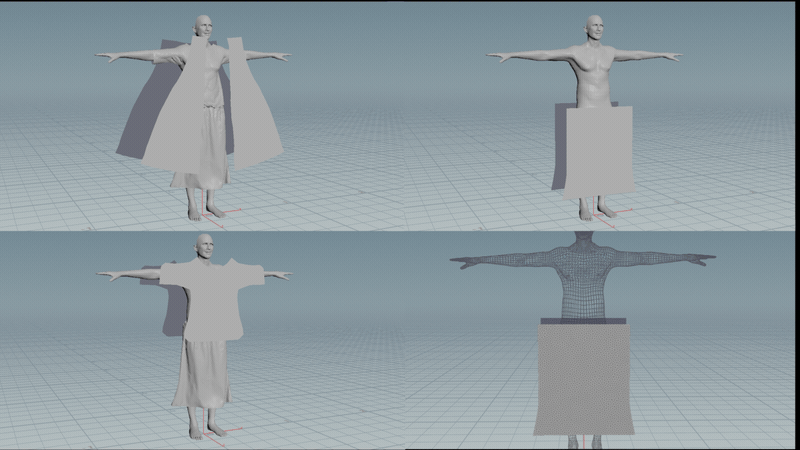Viewport: 800px width, 450px height.
Task: Select the draped skirt beneath the flat shirt panel
Action: point(203,372)
